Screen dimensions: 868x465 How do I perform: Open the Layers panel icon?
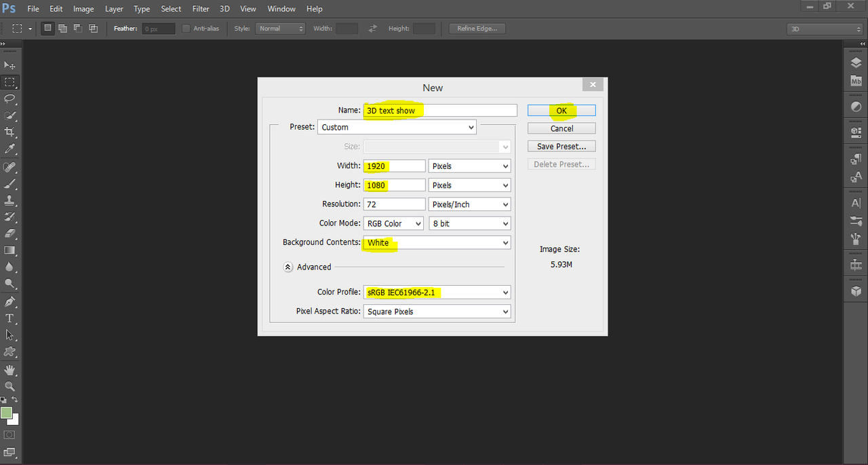click(856, 62)
